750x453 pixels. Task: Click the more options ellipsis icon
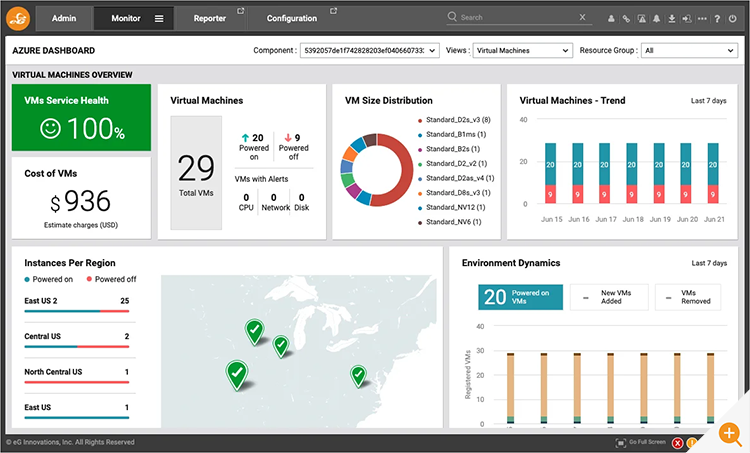(x=702, y=18)
